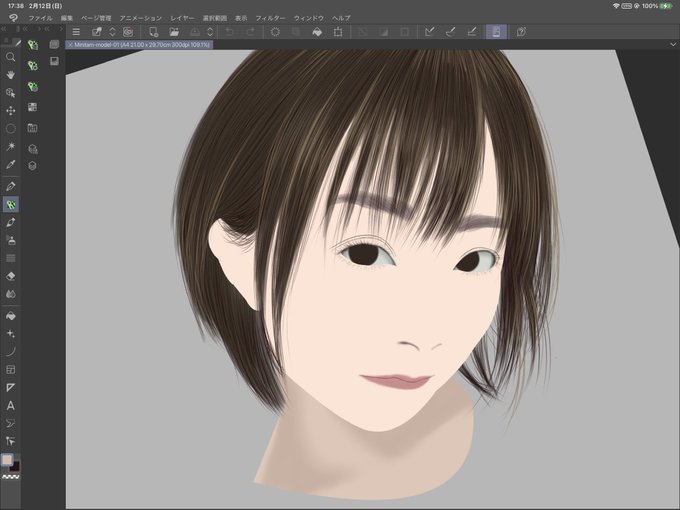
Task: Select the Hand move-view tool
Action: (x=11, y=75)
